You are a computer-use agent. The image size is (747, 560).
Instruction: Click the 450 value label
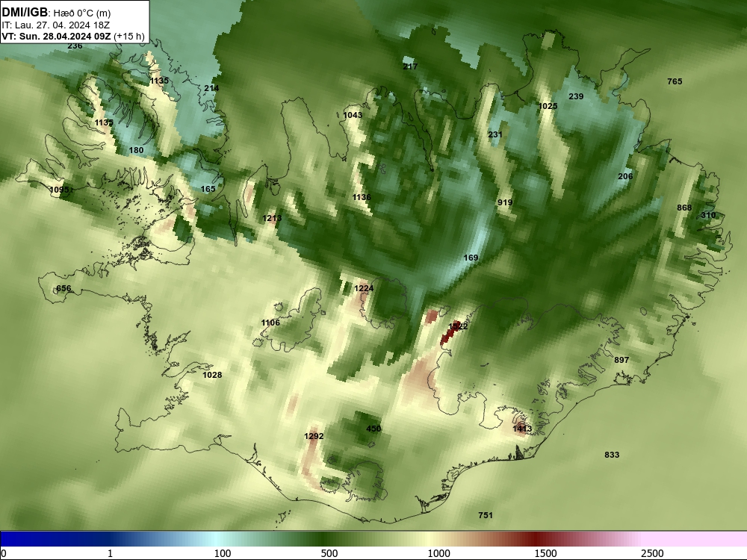coord(373,429)
